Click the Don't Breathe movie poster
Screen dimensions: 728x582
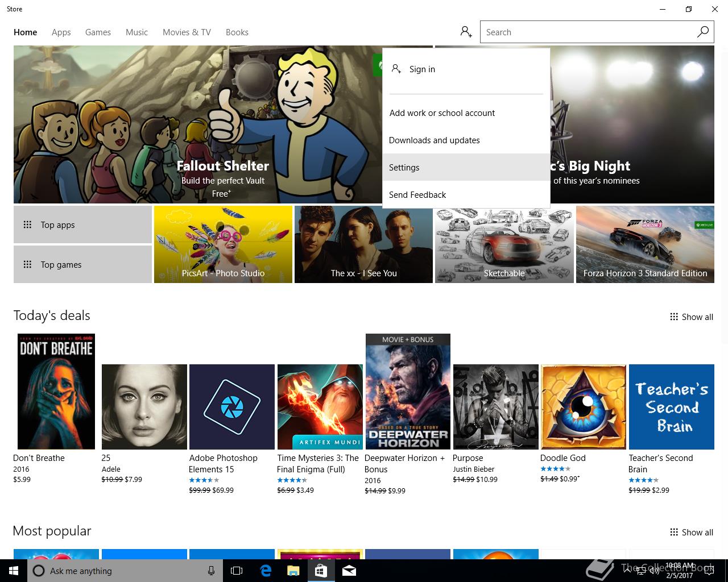tap(56, 392)
